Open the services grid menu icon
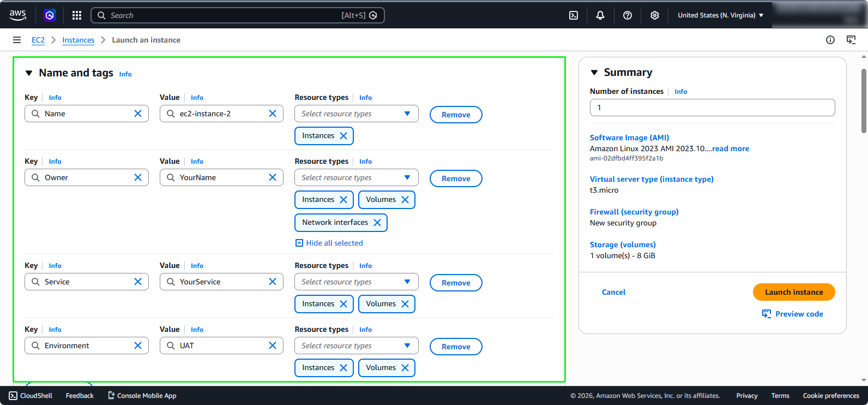 [x=77, y=15]
